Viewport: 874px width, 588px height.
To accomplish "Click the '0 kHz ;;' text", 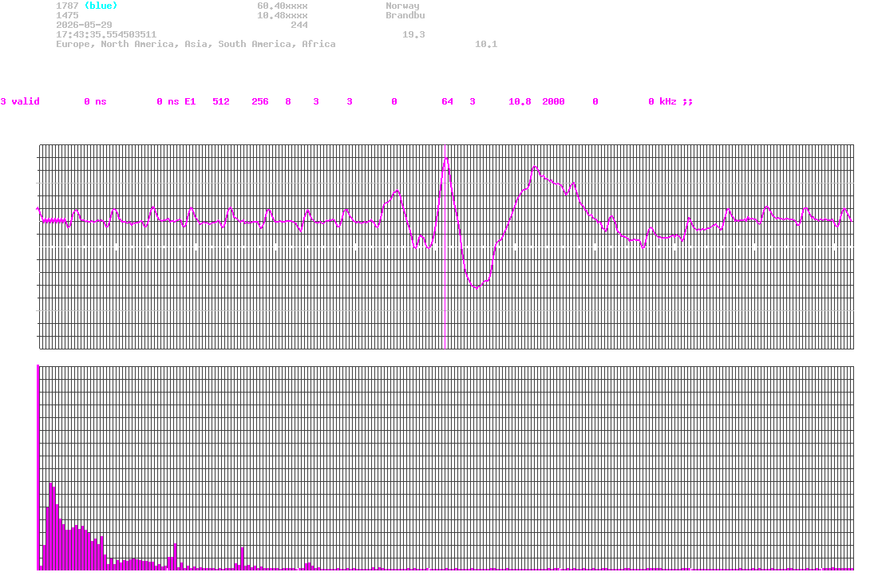I will click(x=670, y=101).
